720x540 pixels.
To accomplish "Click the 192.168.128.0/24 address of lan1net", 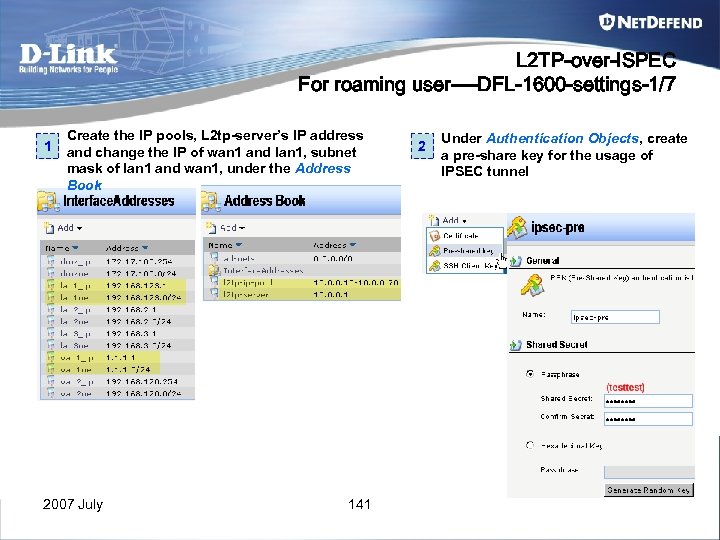I will 143,298.
